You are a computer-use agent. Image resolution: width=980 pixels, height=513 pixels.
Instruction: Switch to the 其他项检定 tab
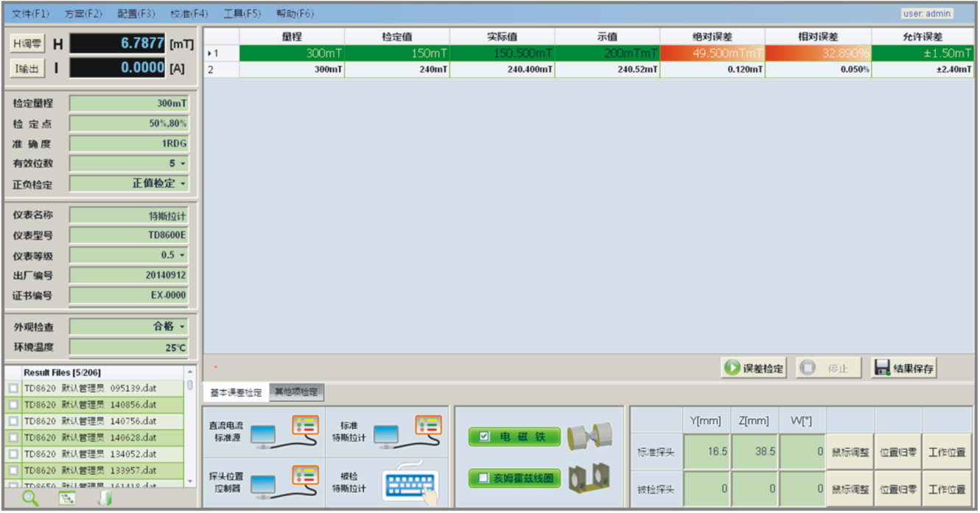coord(298,392)
